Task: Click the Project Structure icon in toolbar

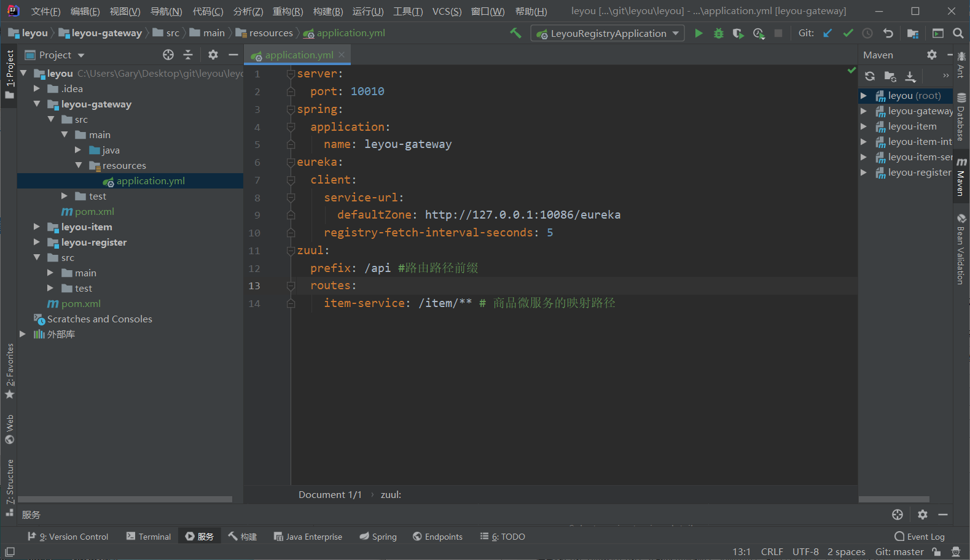Action: pyautogui.click(x=912, y=33)
